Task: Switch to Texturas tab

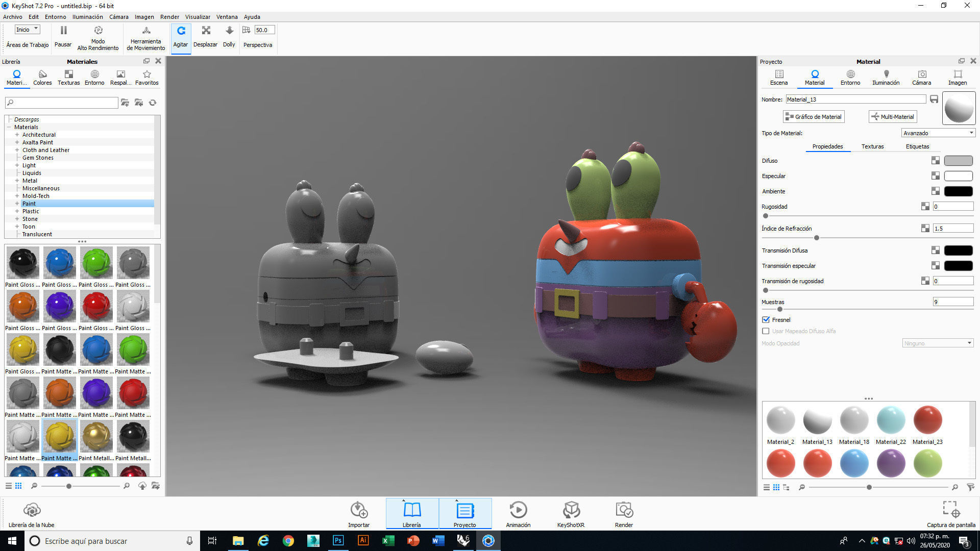Action: tap(872, 146)
